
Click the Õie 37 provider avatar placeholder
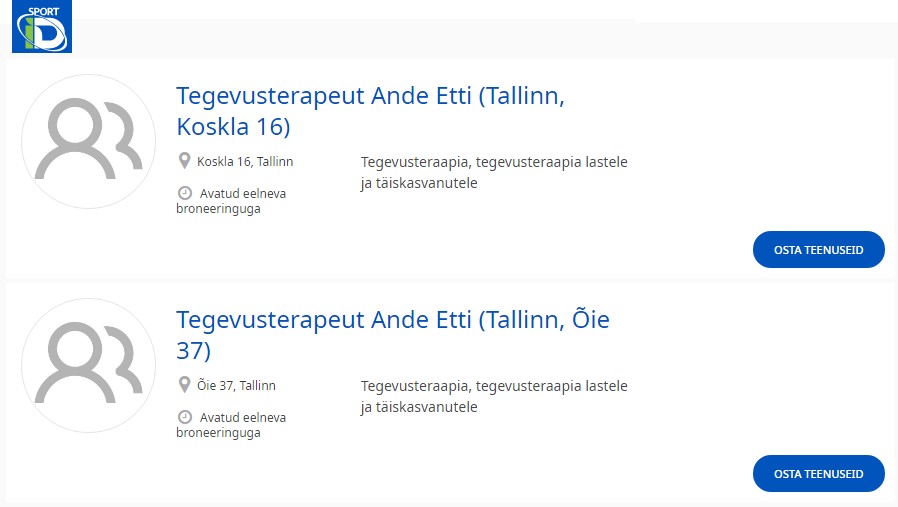(x=88, y=365)
